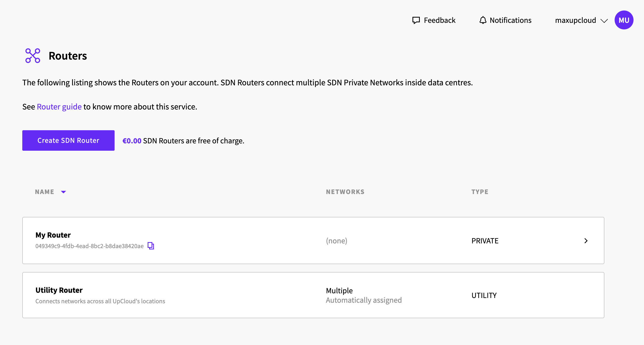Select the UUID 049349c9-4fdb-4ead-8bc2-b8dae38420ae
Viewport: 644px width, 345px height.
coord(89,246)
